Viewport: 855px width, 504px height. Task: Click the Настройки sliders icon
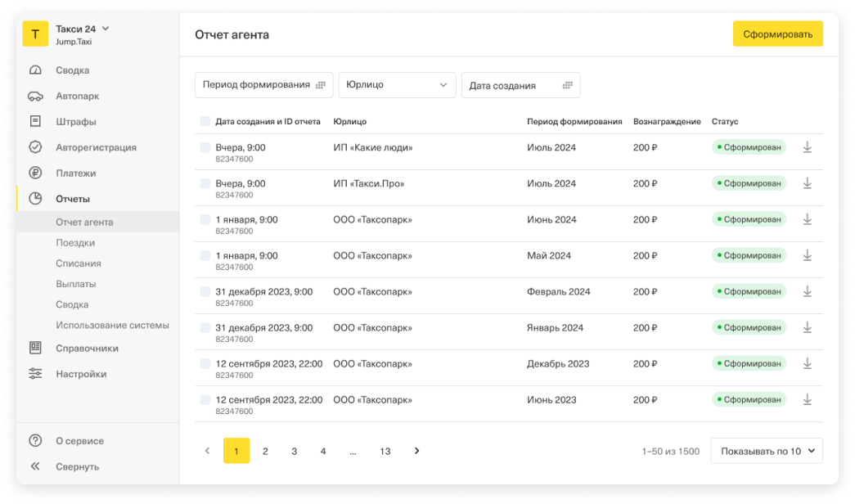point(35,374)
